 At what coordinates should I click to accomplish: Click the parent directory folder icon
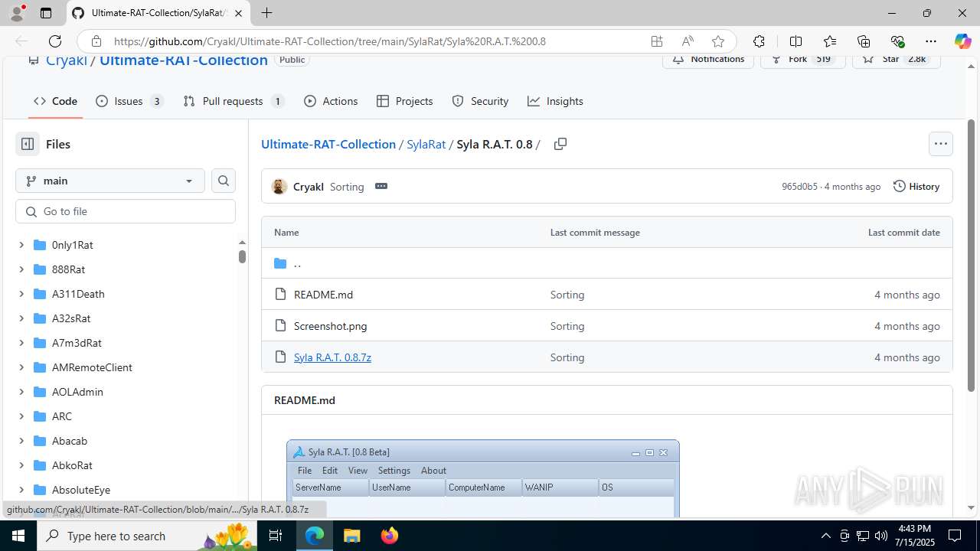pos(280,263)
